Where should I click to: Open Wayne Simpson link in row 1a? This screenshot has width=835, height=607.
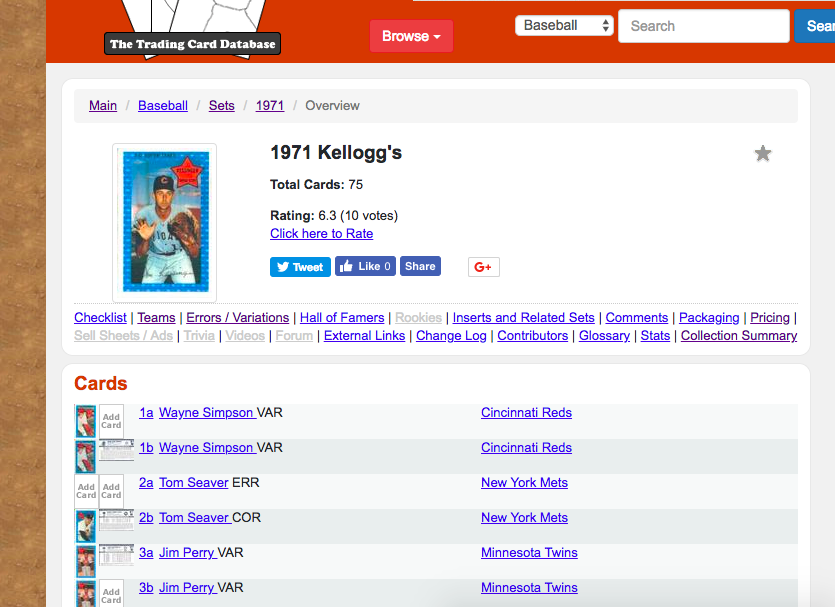(208, 413)
